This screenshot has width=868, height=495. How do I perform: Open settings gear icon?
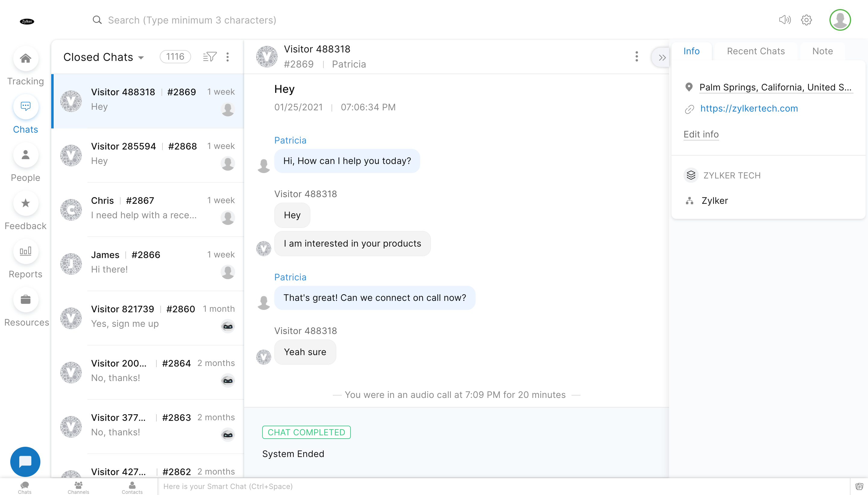(x=806, y=20)
